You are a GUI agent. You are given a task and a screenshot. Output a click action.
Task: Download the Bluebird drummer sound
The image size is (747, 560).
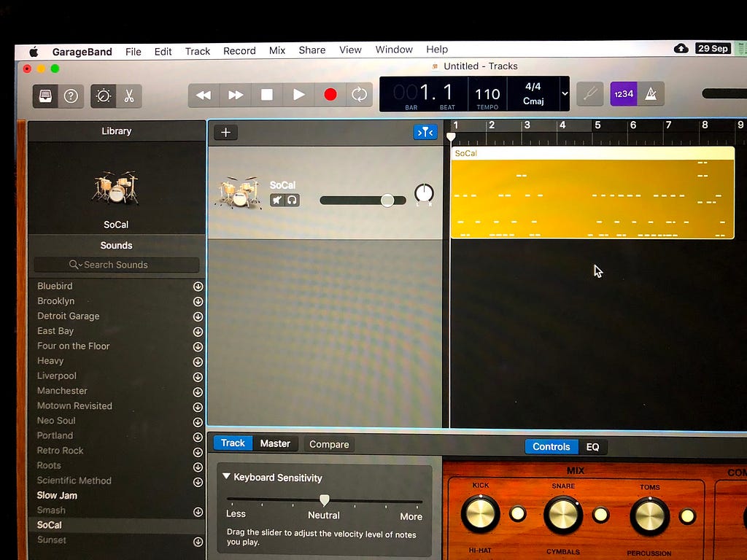[x=198, y=286]
